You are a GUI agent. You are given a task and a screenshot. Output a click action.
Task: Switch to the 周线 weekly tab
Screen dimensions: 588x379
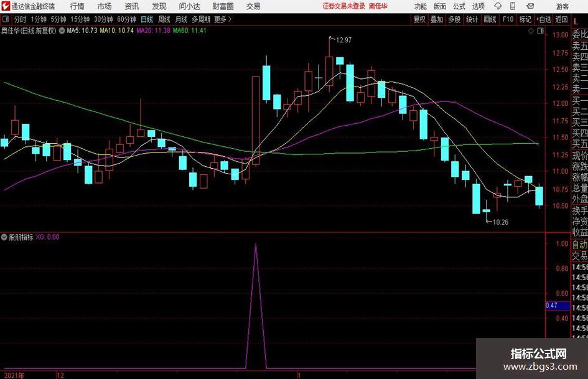click(164, 19)
